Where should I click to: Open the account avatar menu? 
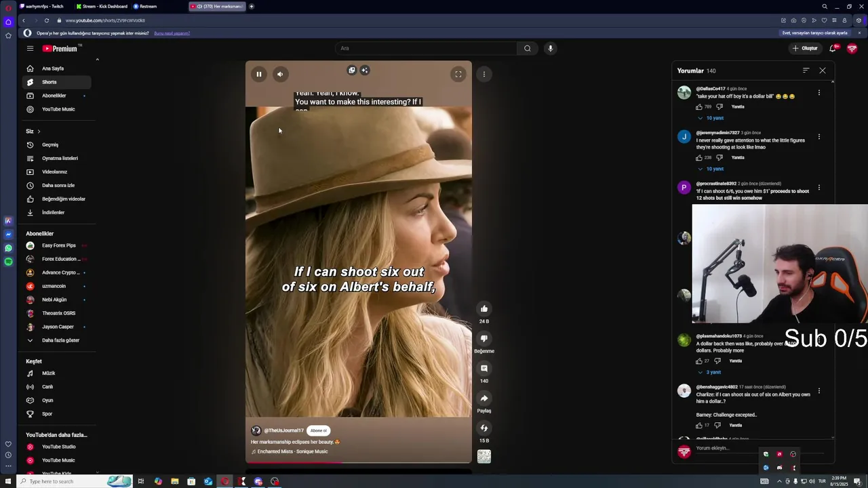(x=852, y=48)
